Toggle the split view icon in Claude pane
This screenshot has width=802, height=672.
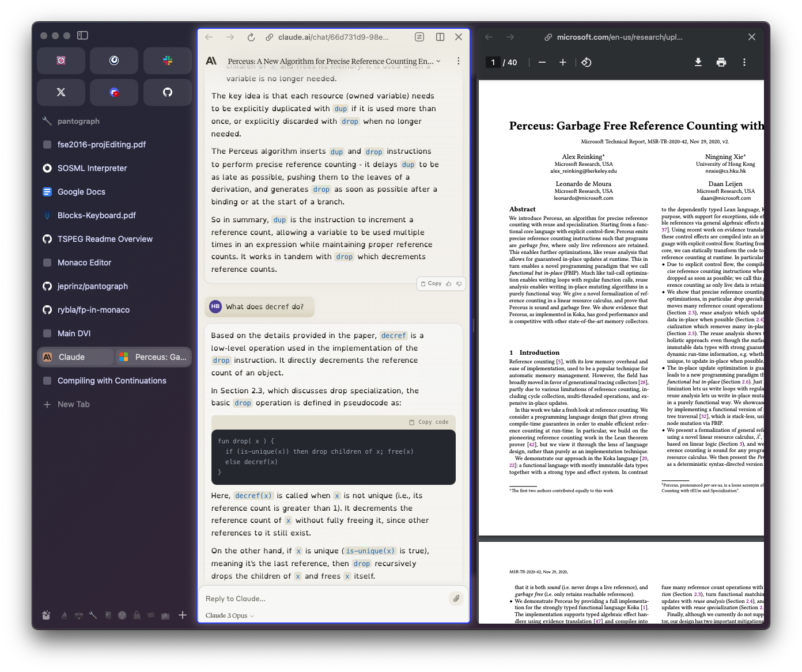click(x=440, y=37)
